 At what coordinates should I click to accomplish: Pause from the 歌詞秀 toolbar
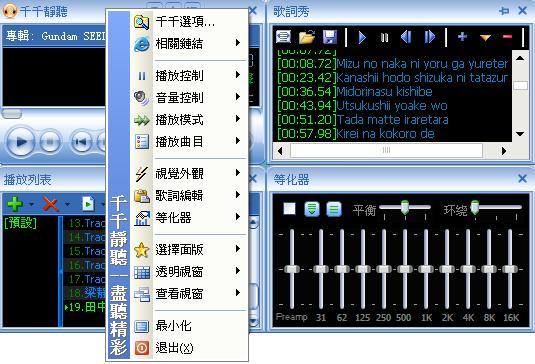point(385,37)
